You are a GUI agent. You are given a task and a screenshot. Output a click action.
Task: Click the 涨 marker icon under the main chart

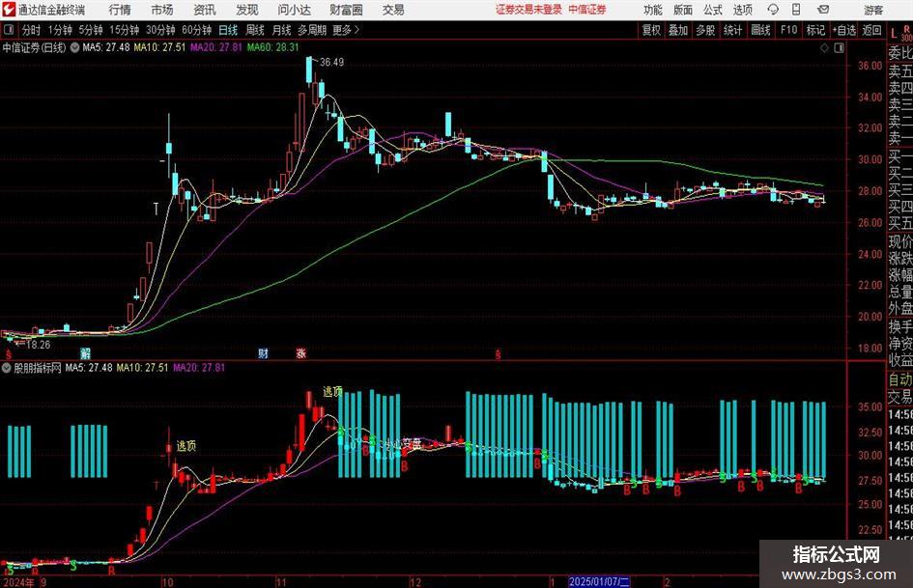(x=301, y=352)
